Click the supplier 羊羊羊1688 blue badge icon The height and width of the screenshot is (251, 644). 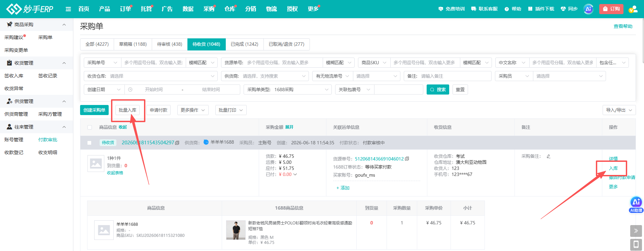click(206, 142)
